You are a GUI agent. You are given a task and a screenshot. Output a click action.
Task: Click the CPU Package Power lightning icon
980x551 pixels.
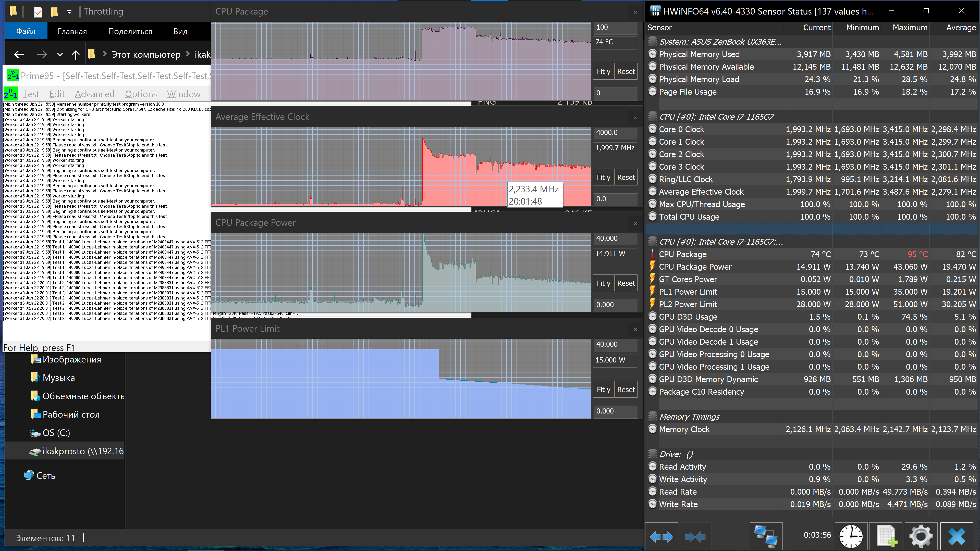coord(653,267)
